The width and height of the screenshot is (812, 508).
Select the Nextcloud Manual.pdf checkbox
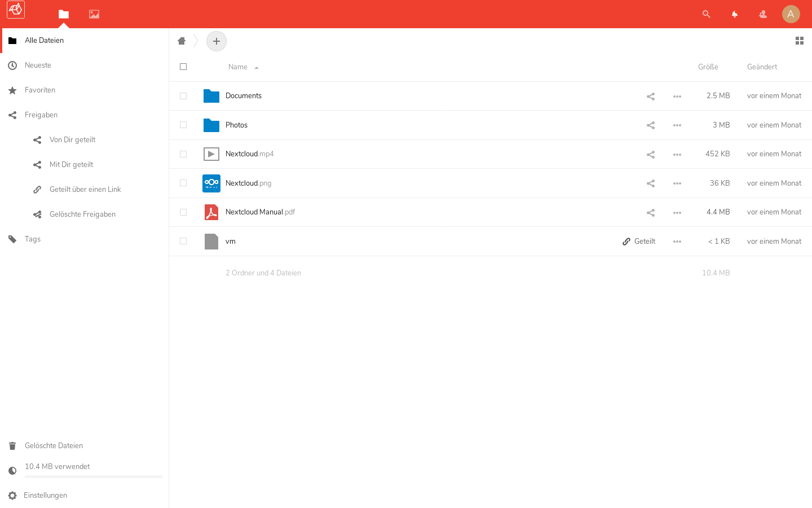point(183,212)
